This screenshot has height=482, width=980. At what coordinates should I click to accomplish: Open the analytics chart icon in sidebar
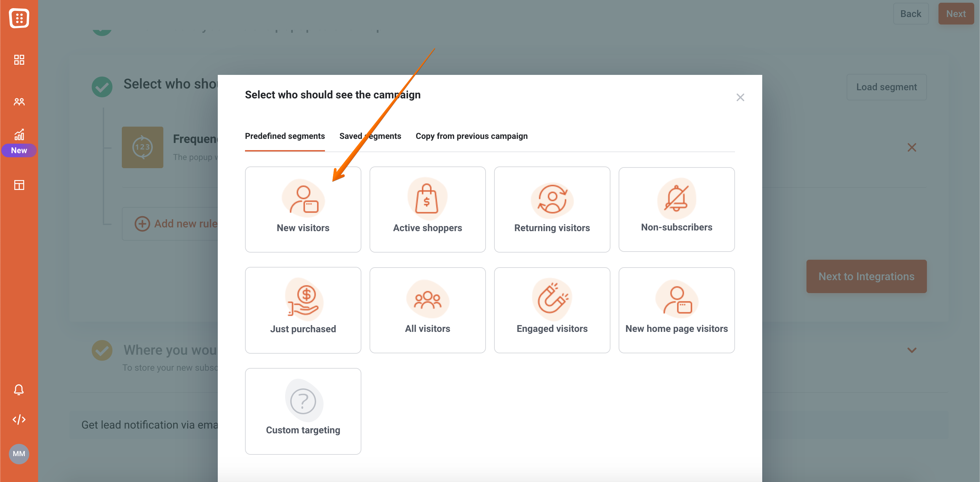point(19,135)
